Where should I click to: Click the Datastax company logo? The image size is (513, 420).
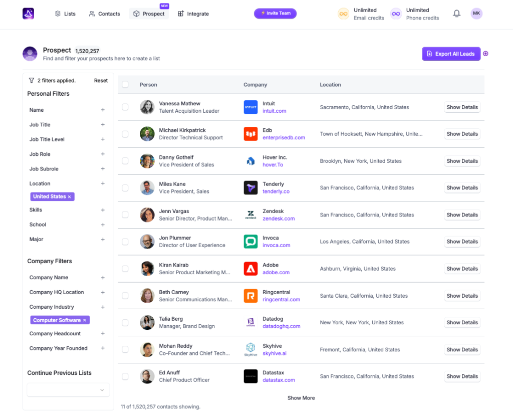pos(250,376)
